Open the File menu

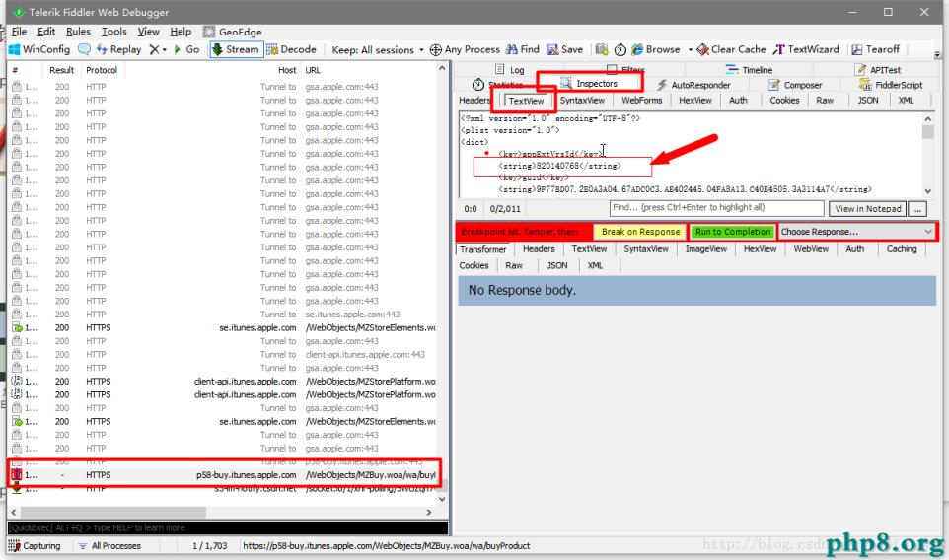click(20, 32)
